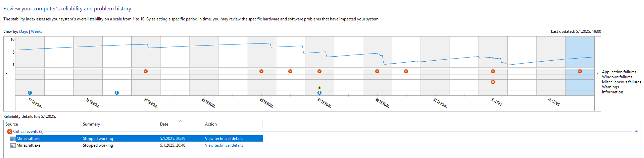Switch the view to Days
The height and width of the screenshot is (158, 644).
click(23, 31)
